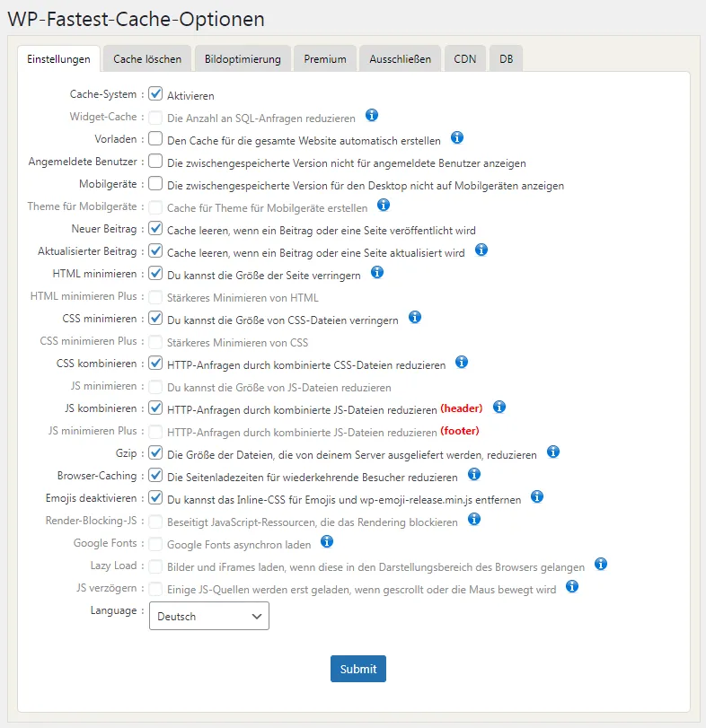The image size is (706, 728).
Task: Show info for CSS kombinieren option
Action: click(461, 362)
